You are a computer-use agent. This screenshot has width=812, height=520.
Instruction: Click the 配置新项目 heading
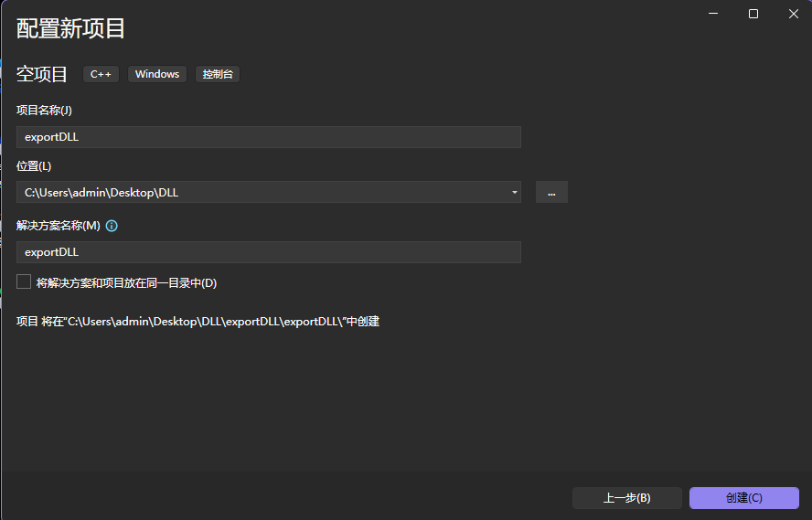click(x=70, y=28)
